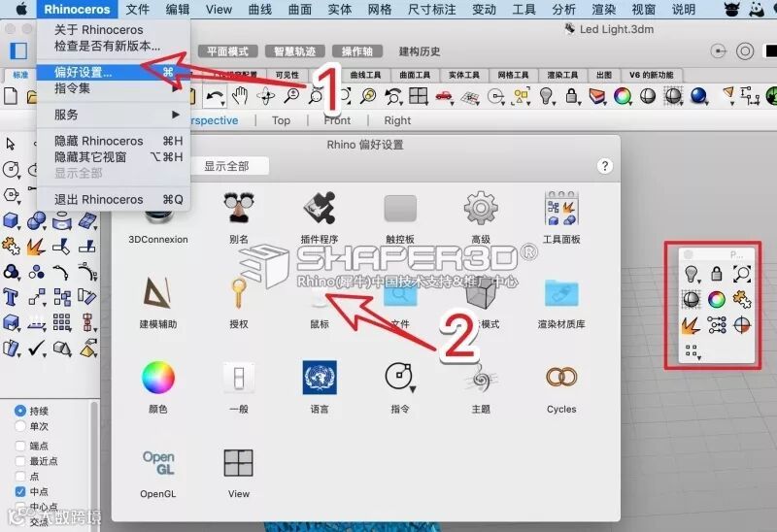This screenshot has height=532, width=777.
Task: Open the 语言 language preferences icon
Action: 320,378
